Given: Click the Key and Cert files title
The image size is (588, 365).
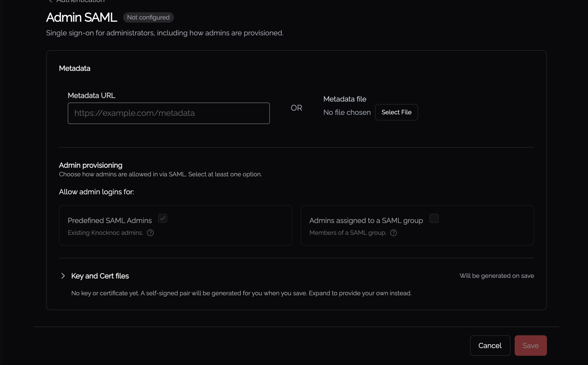Looking at the screenshot, I should point(100,276).
